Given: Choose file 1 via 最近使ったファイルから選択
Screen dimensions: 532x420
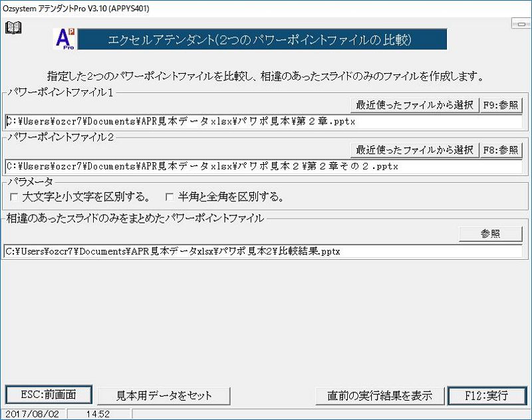Looking at the screenshot, I should click(414, 105).
